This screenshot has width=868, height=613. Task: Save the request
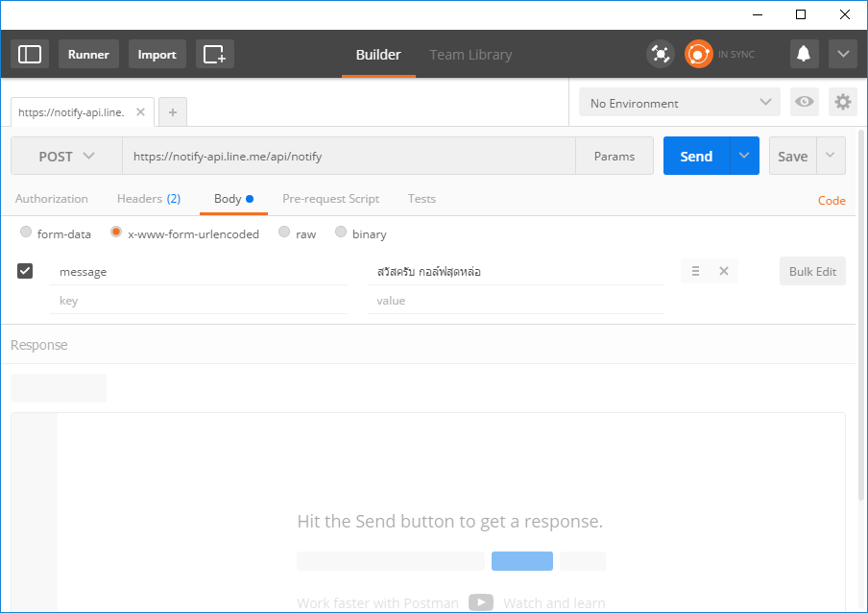point(793,157)
